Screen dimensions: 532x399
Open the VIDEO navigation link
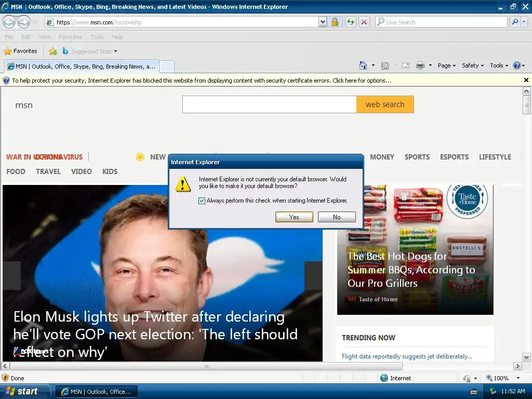click(82, 171)
